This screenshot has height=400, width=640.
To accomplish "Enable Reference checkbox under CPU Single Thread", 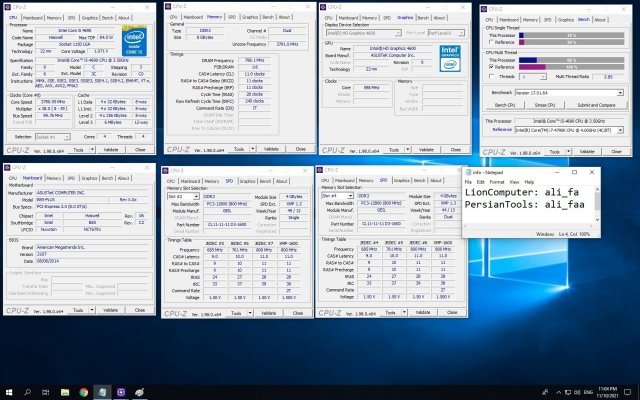I will pos(493,42).
